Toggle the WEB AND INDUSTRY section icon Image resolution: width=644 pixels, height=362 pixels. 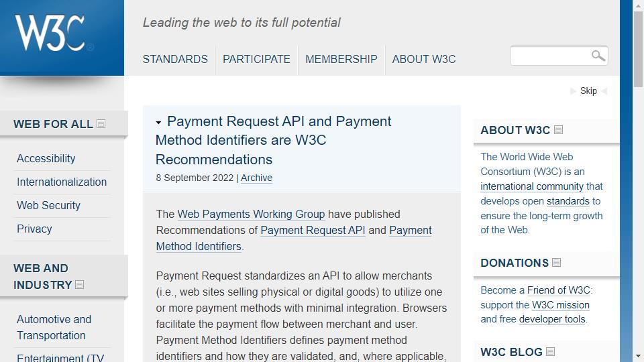pos(80,284)
